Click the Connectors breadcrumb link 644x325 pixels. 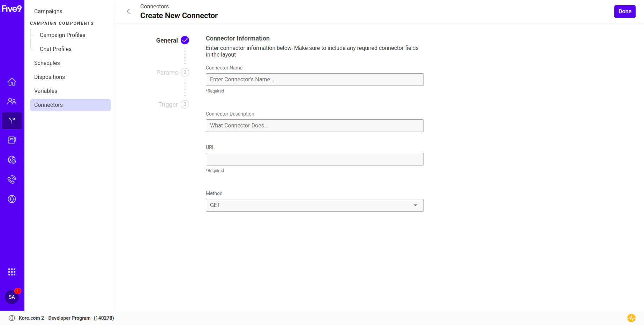click(154, 6)
